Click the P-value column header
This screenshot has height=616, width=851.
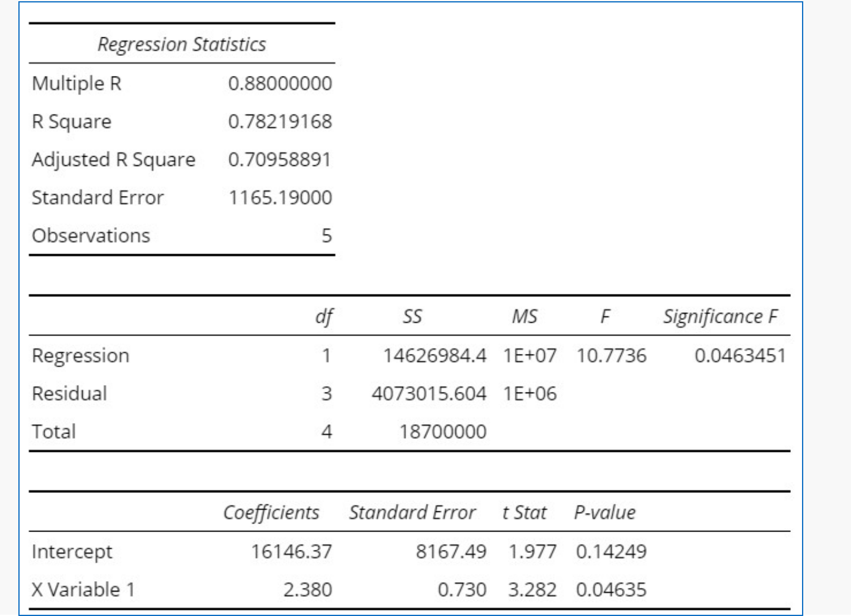point(605,512)
